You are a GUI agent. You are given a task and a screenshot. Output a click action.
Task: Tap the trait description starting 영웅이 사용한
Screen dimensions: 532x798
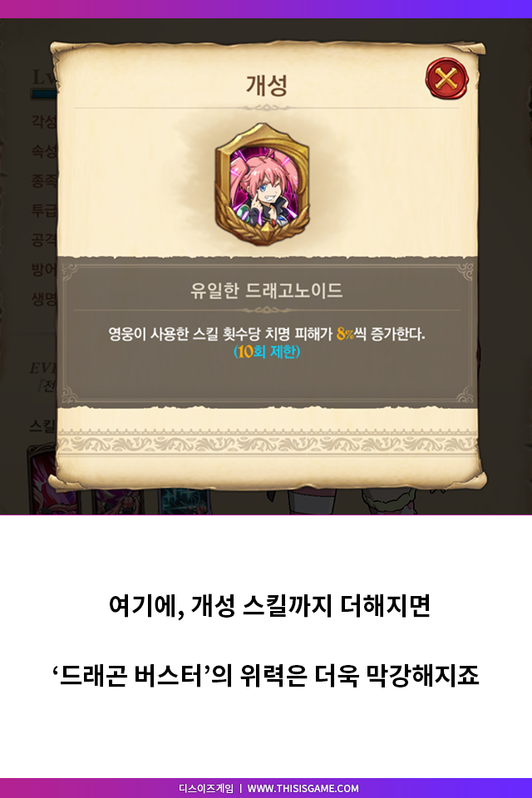click(266, 334)
